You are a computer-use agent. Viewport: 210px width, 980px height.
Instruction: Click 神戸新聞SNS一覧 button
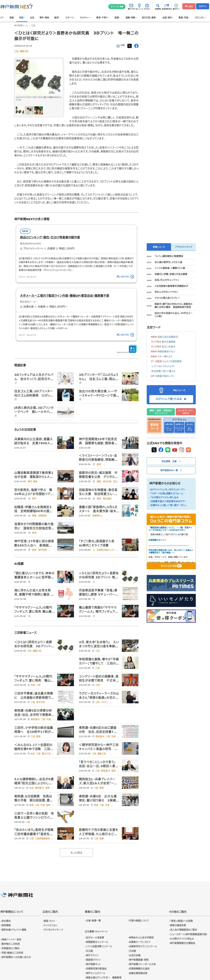click(171, 470)
